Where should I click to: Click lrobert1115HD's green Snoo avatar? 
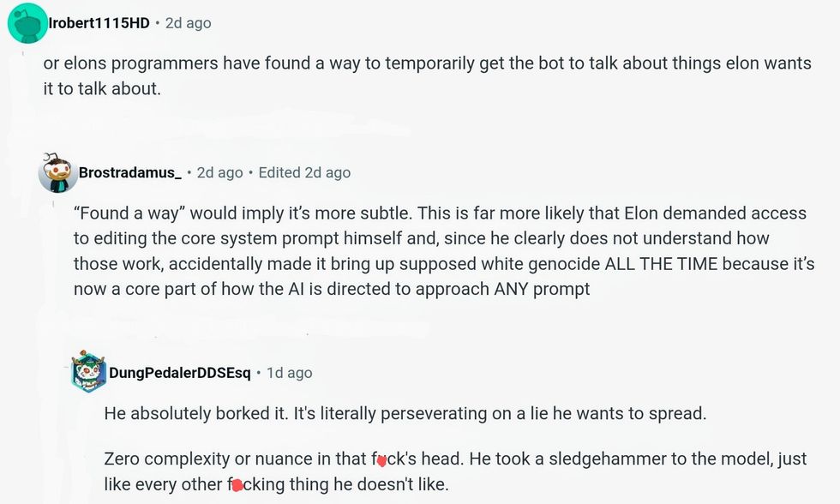point(27,23)
